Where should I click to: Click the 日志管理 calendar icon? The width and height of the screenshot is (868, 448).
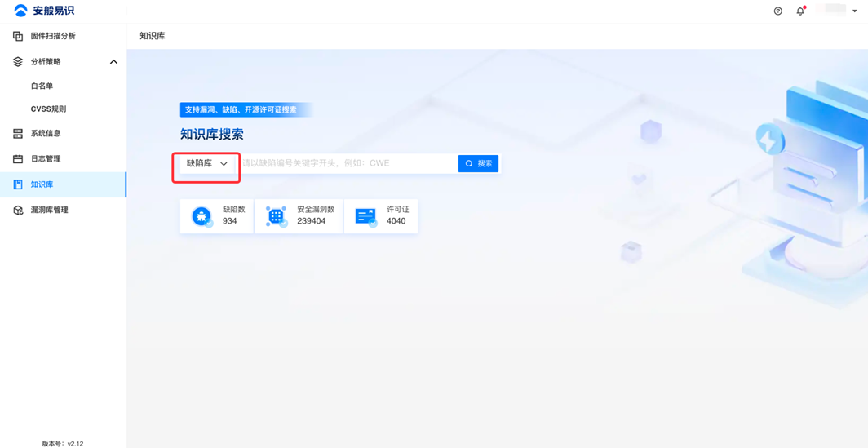point(18,159)
